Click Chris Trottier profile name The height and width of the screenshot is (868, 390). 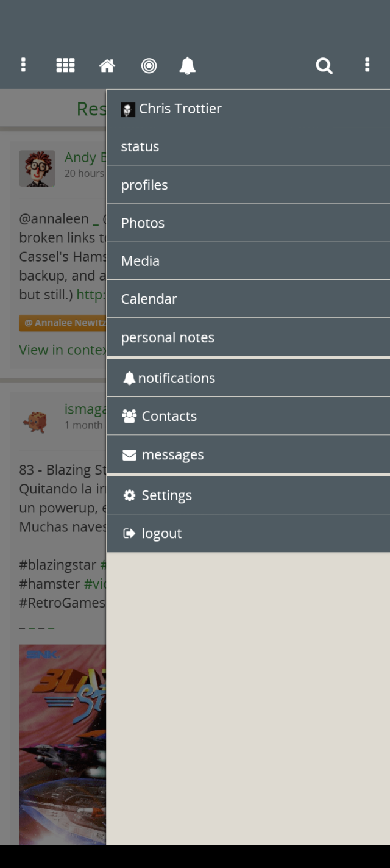click(x=180, y=109)
